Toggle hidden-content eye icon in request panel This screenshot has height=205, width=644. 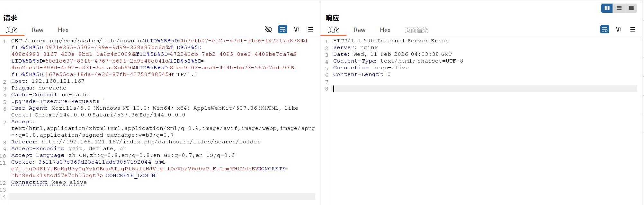(x=268, y=30)
